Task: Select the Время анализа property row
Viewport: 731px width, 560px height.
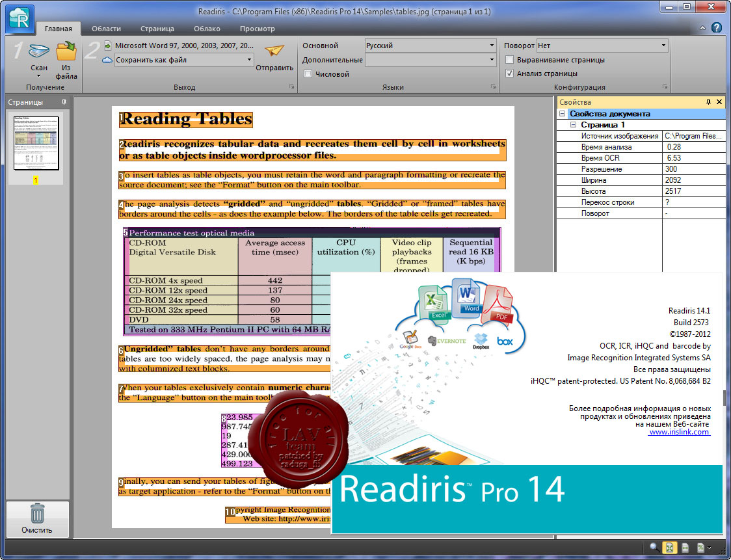Action: pyautogui.click(x=641, y=147)
